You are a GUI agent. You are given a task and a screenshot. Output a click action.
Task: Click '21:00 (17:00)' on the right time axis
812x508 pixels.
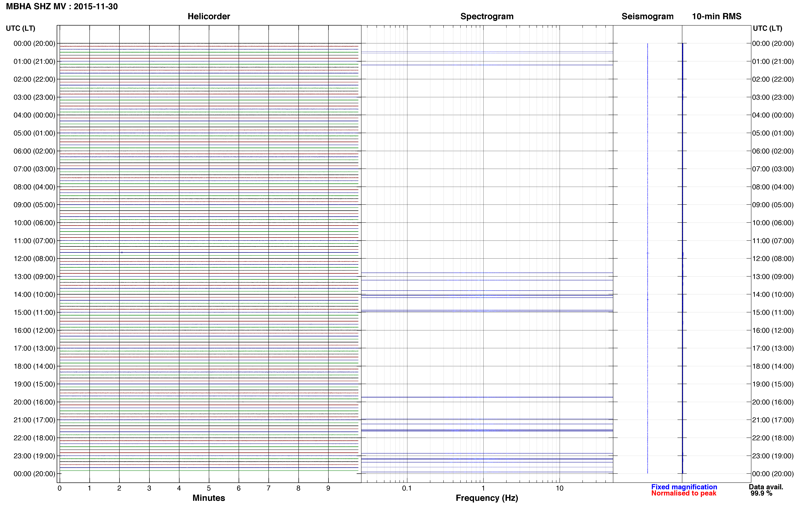point(773,420)
